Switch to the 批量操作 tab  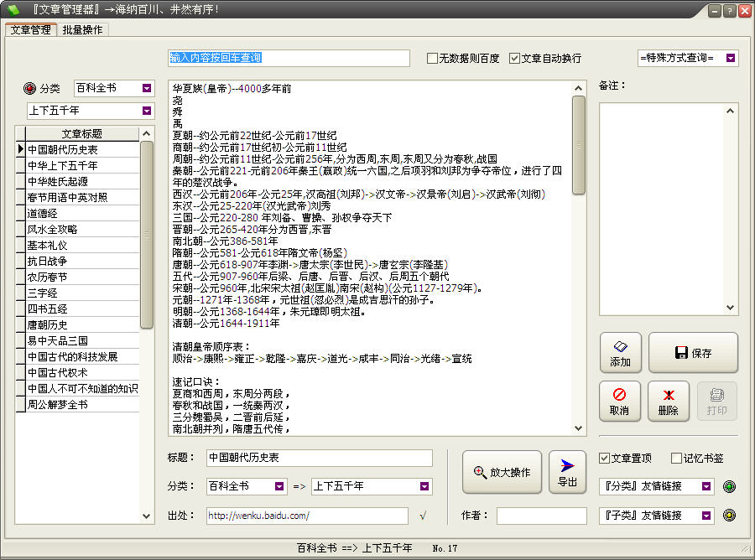coord(82,29)
